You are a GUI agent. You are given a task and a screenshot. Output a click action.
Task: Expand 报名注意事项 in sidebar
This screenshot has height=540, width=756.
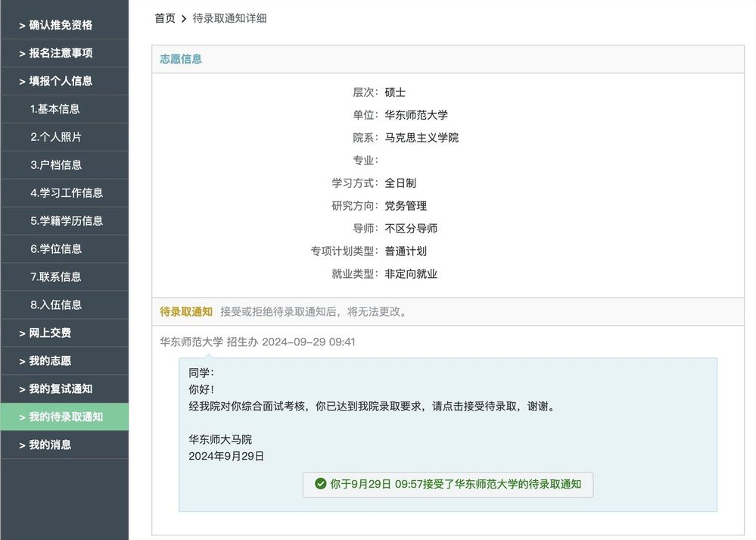(61, 53)
